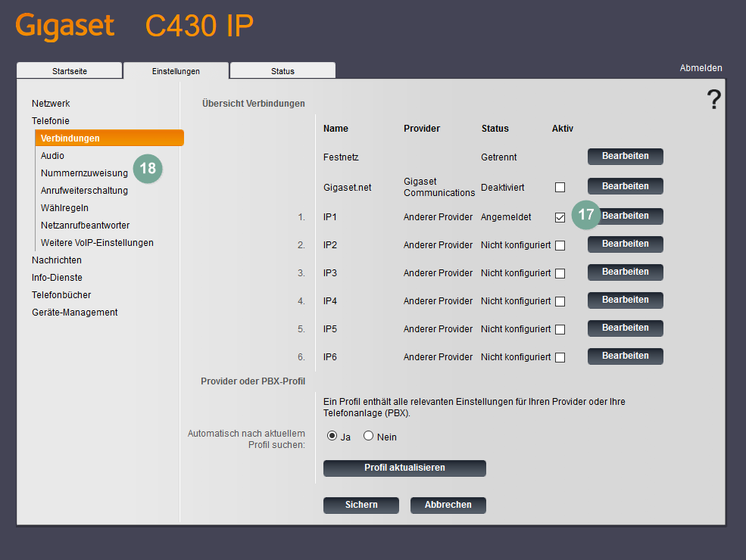Select Verbindungen in the sidebar
This screenshot has height=560, width=746.
(109, 138)
